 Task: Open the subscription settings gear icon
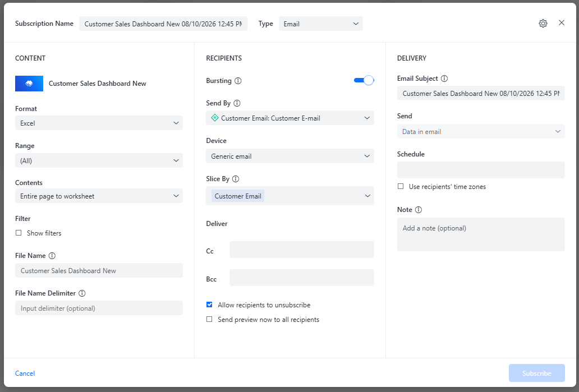(543, 23)
